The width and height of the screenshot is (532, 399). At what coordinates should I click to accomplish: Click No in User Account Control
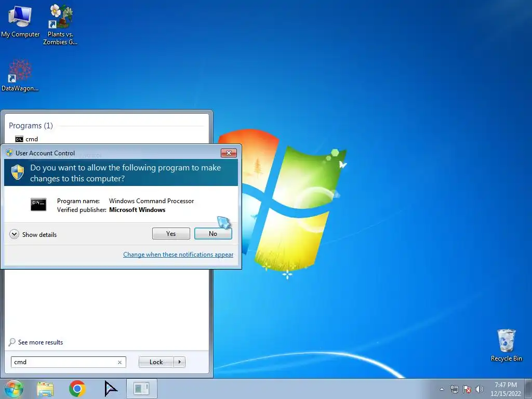[213, 233]
